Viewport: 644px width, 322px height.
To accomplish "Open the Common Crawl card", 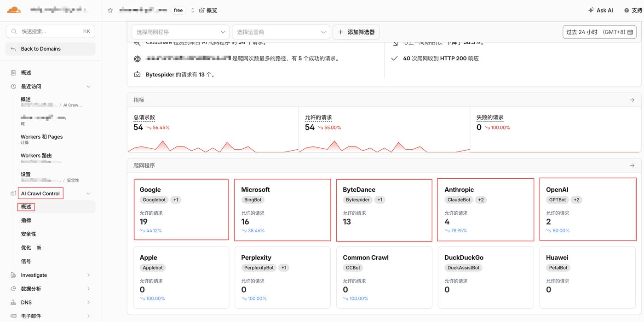I will [x=384, y=277].
